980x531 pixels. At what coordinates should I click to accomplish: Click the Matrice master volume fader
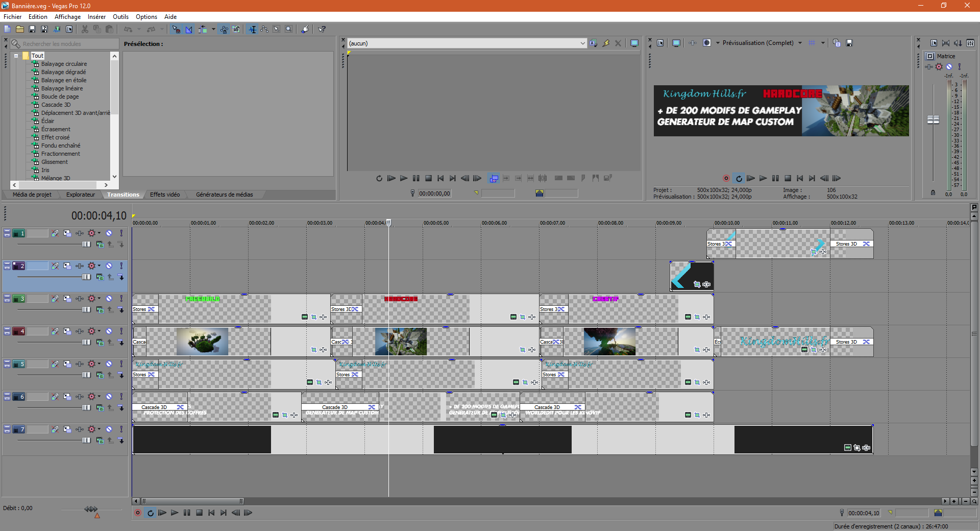(933, 119)
